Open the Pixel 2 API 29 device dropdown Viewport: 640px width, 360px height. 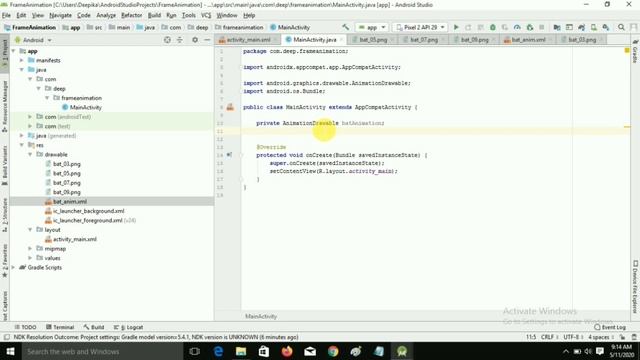(420, 27)
